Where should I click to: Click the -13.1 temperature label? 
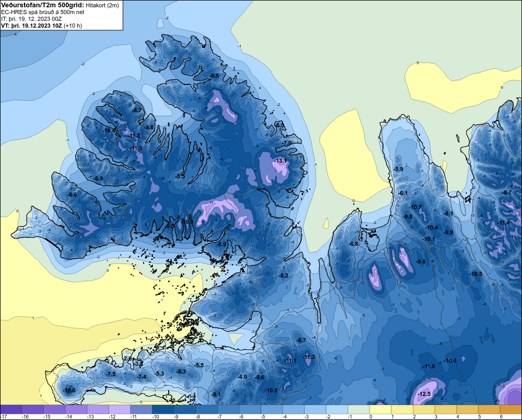[x=281, y=161]
